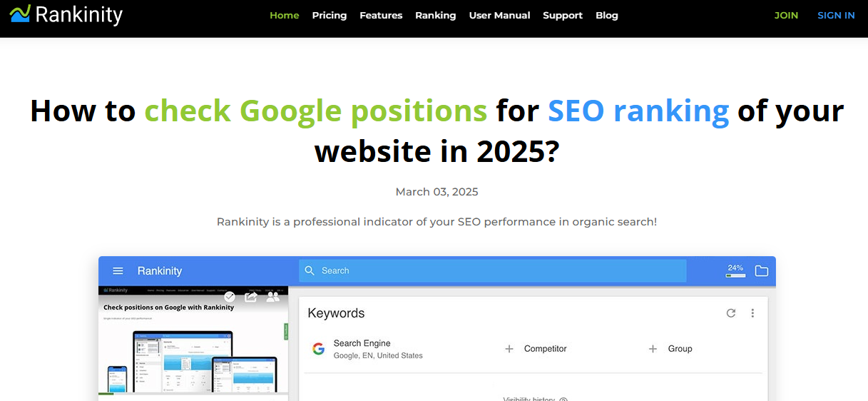Open the Search Engine Google selector
The height and width of the screenshot is (401, 868).
click(x=368, y=349)
